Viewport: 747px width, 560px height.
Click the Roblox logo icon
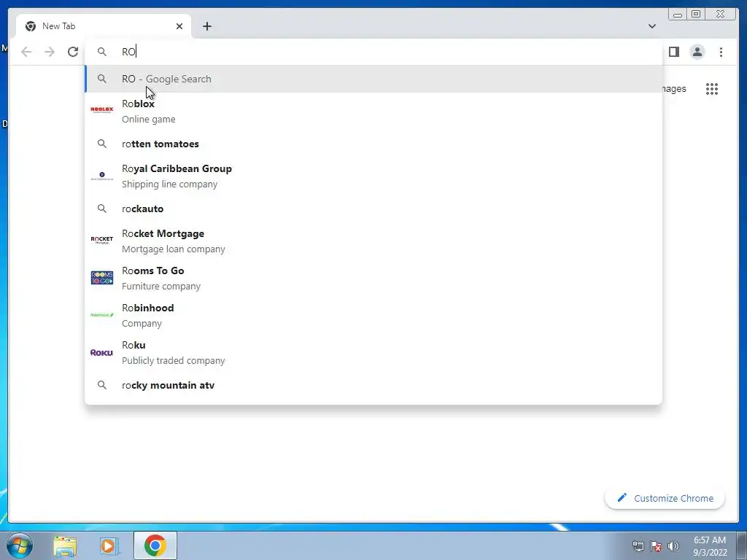[102, 110]
